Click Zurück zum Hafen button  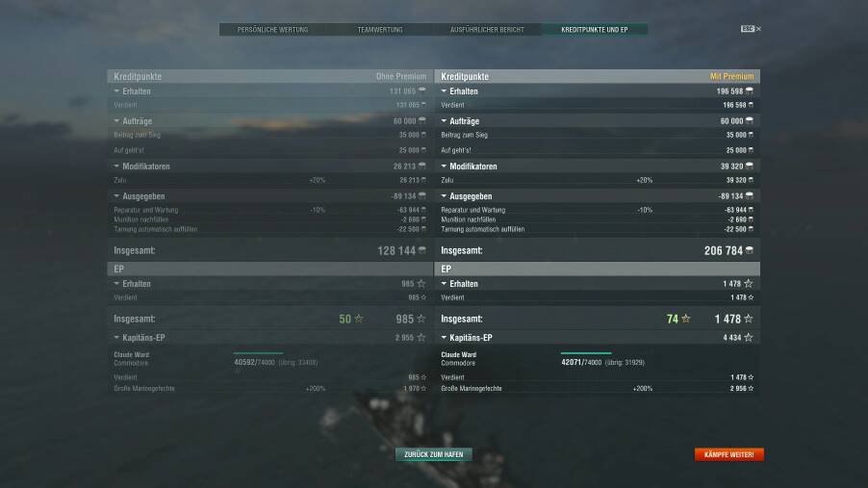point(433,454)
